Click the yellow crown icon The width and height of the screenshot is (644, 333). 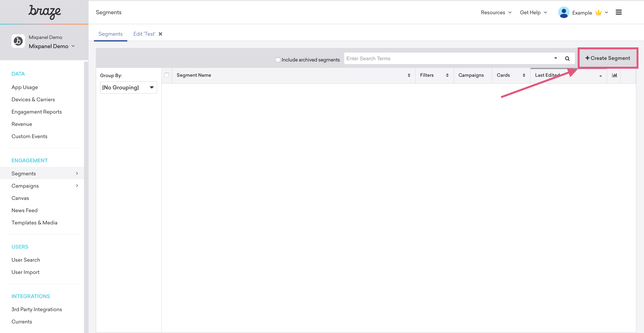click(x=598, y=12)
